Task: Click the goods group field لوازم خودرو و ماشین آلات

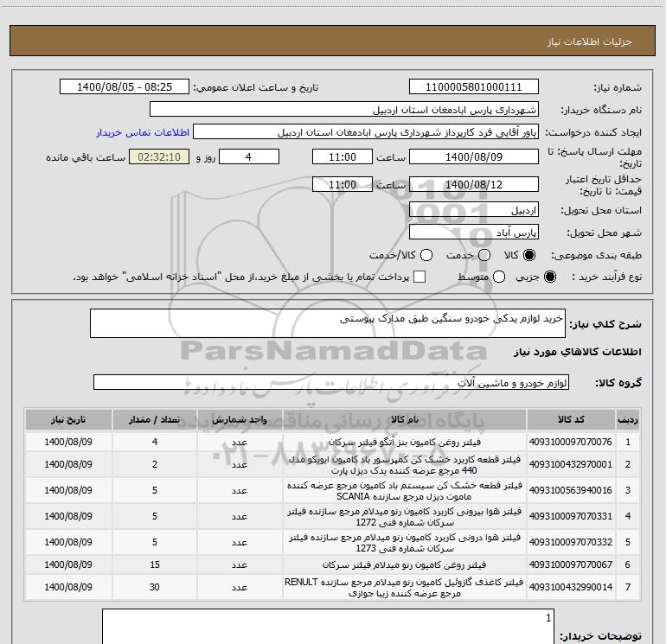Action: [x=331, y=382]
